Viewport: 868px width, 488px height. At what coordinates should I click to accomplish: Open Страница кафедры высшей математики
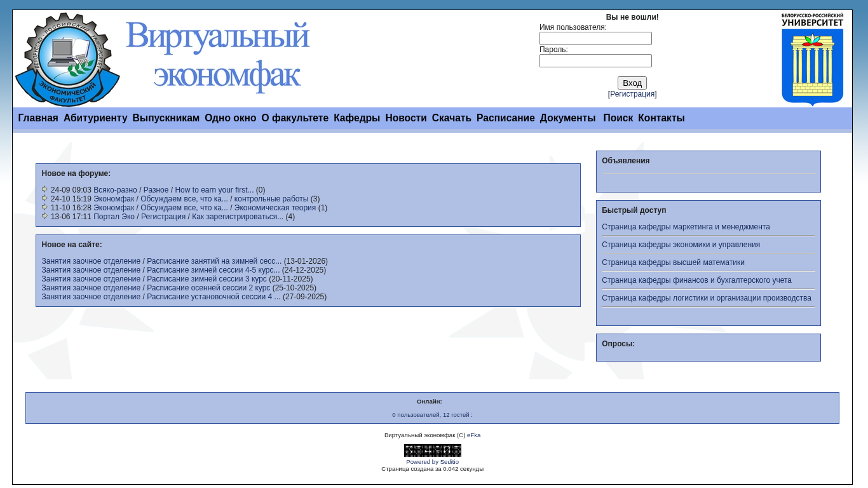pos(673,262)
